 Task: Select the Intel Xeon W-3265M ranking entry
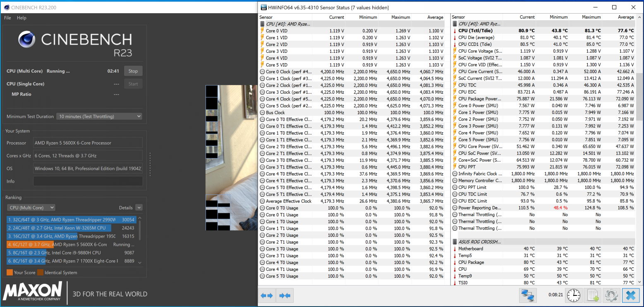tap(72, 228)
